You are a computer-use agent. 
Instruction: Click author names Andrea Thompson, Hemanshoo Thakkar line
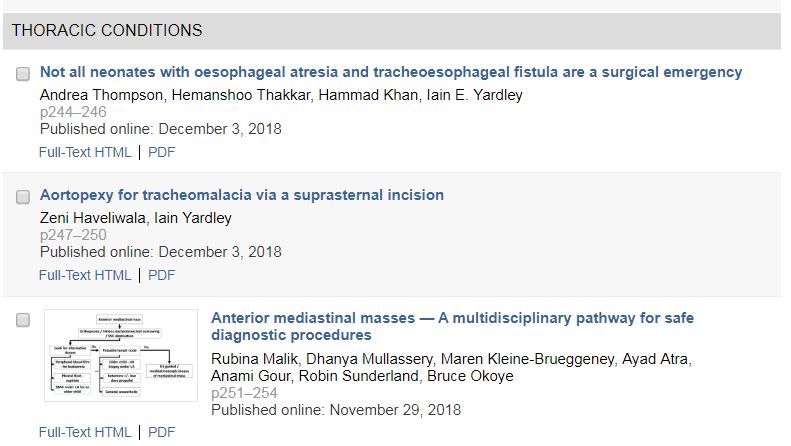point(281,95)
